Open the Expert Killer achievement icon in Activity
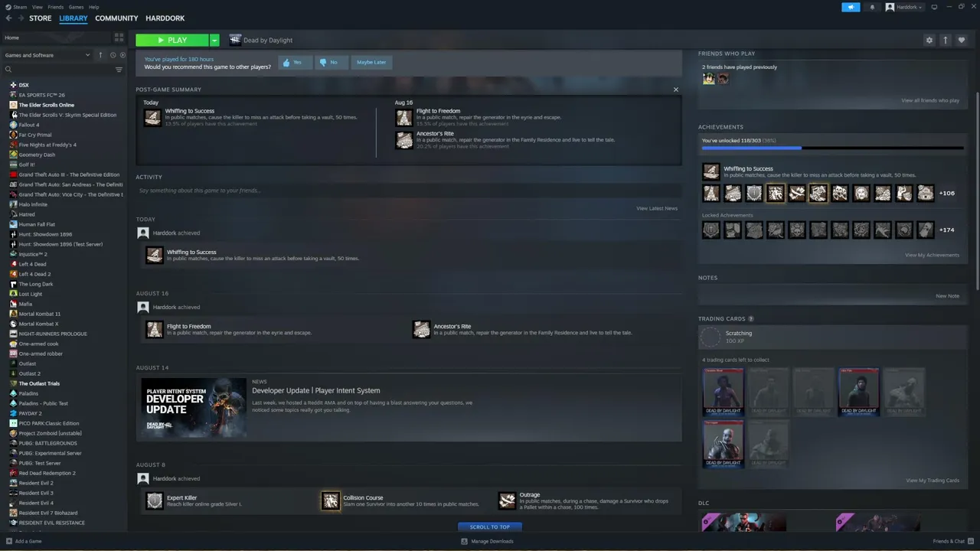 pos(155,500)
